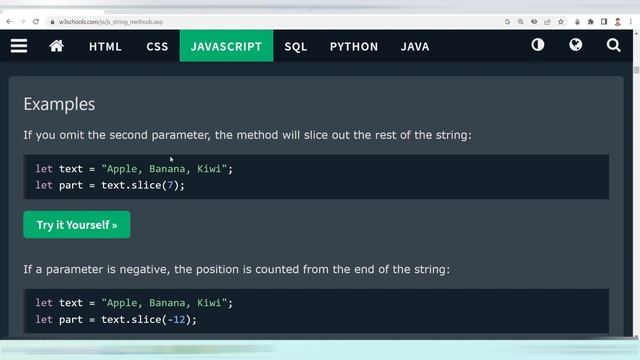Click the crossed-out eye icon in address bar
640x360 pixels.
point(534,22)
